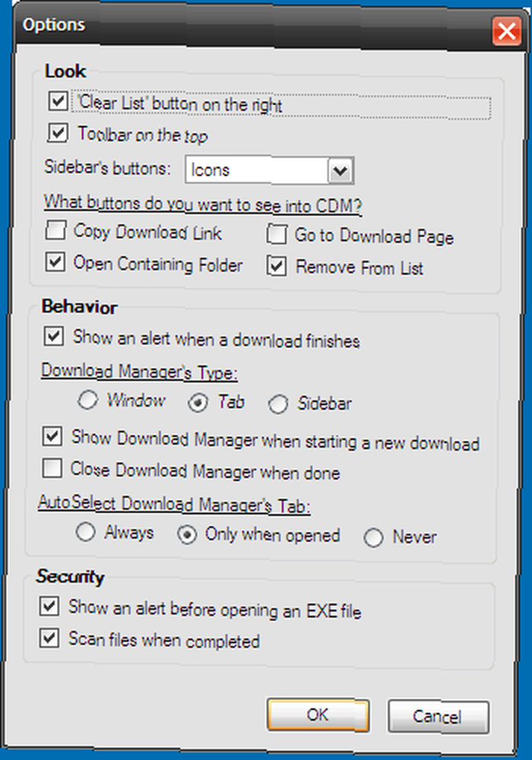
Task: Toggle Toolbar on the top checkbox
Action: 58,132
